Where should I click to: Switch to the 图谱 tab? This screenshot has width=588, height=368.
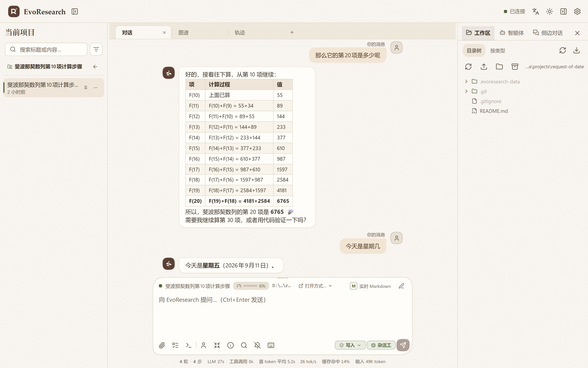pos(184,32)
